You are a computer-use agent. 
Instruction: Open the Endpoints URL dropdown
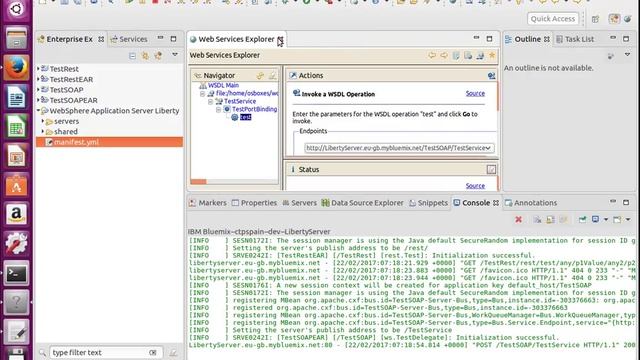(x=488, y=148)
